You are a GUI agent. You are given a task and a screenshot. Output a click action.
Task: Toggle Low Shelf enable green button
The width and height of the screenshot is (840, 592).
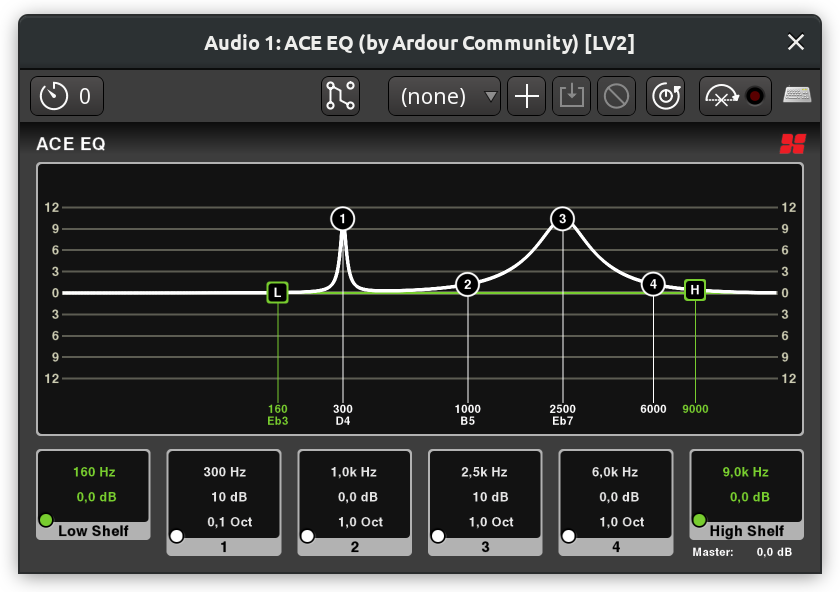[x=46, y=520]
